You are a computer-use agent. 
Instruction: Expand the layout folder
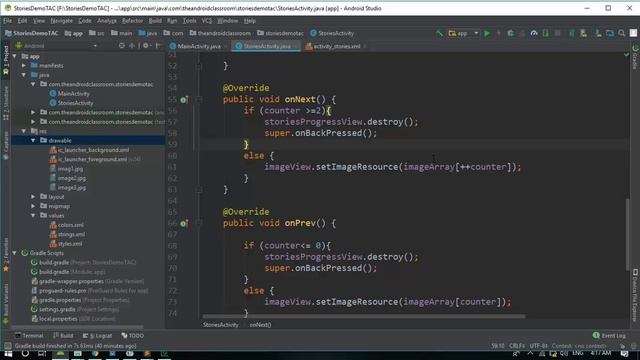tap(33, 197)
